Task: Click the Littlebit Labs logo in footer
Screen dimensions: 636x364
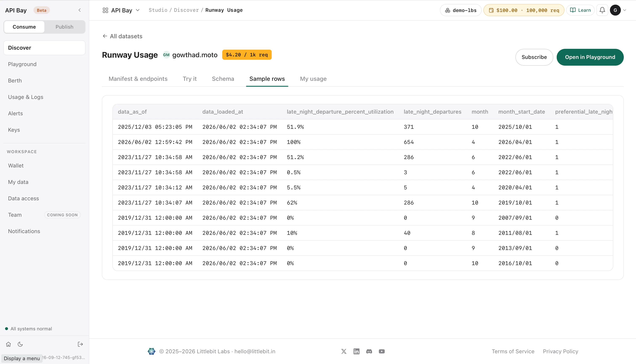Action: click(x=151, y=351)
